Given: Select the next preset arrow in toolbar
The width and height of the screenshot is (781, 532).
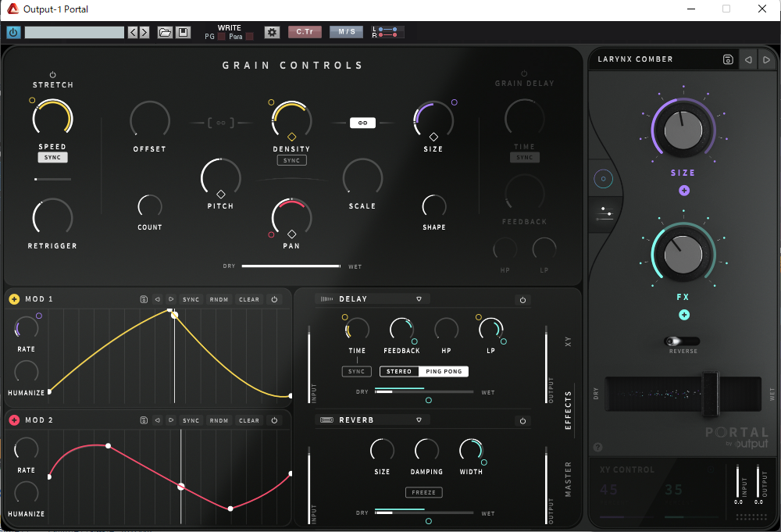Looking at the screenshot, I should tap(144, 32).
